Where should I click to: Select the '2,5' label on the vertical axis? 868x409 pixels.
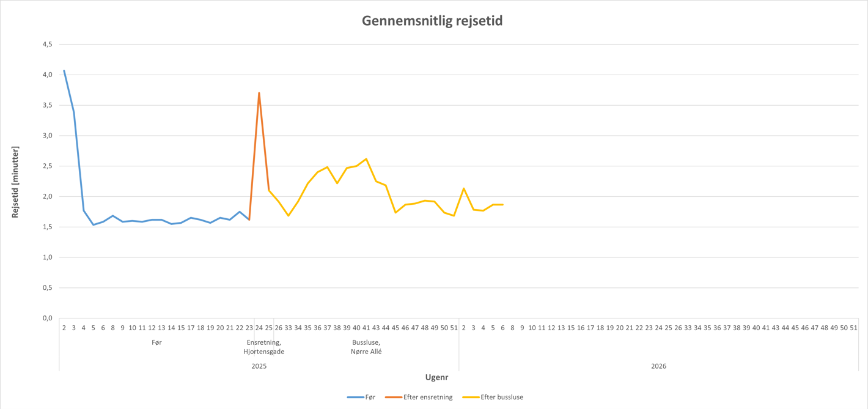[47, 166]
